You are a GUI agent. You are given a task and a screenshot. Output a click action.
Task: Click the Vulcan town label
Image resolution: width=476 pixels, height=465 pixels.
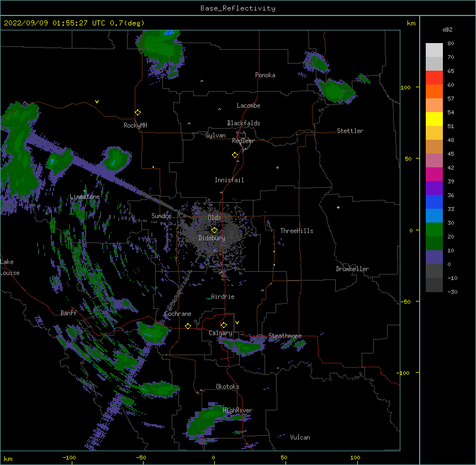pyautogui.click(x=300, y=437)
